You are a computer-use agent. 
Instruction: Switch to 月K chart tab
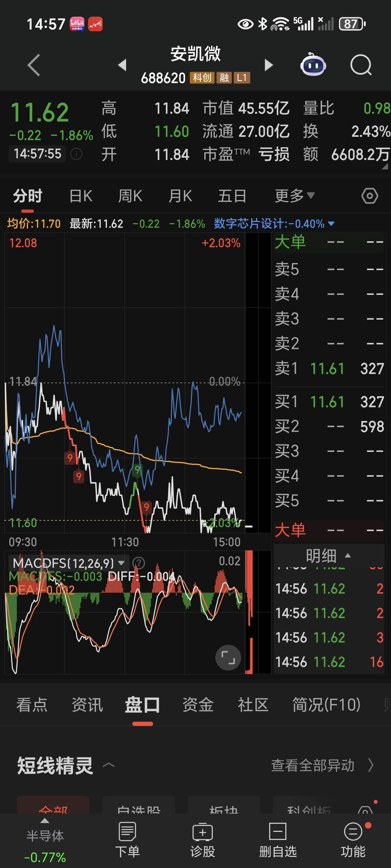180,196
